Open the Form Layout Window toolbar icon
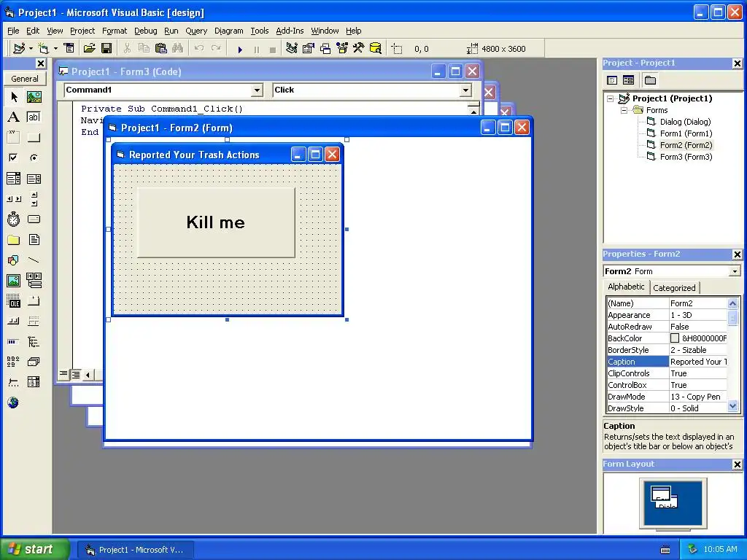Screen dimensions: 747x560 [325, 49]
